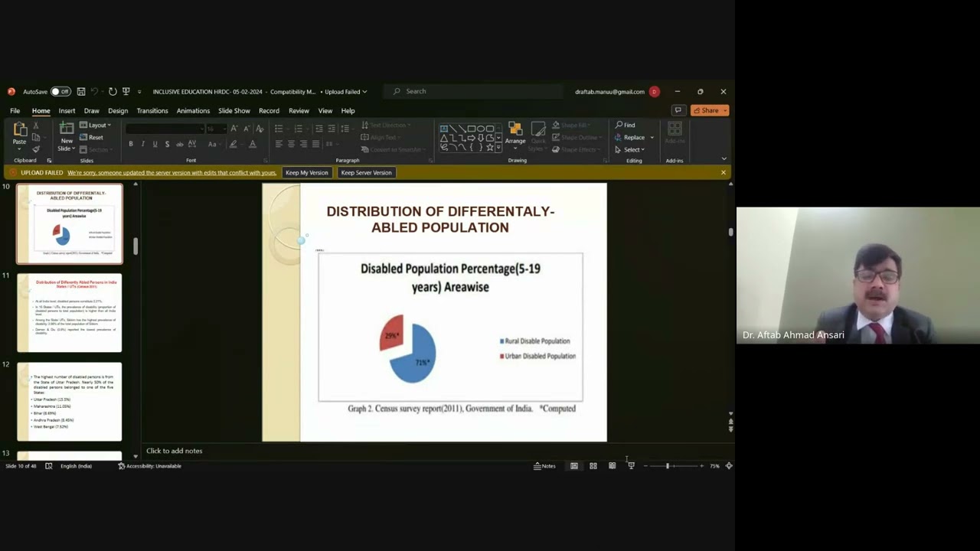Image resolution: width=980 pixels, height=551 pixels.
Task: Click the Bullets list icon
Action: 280,129
